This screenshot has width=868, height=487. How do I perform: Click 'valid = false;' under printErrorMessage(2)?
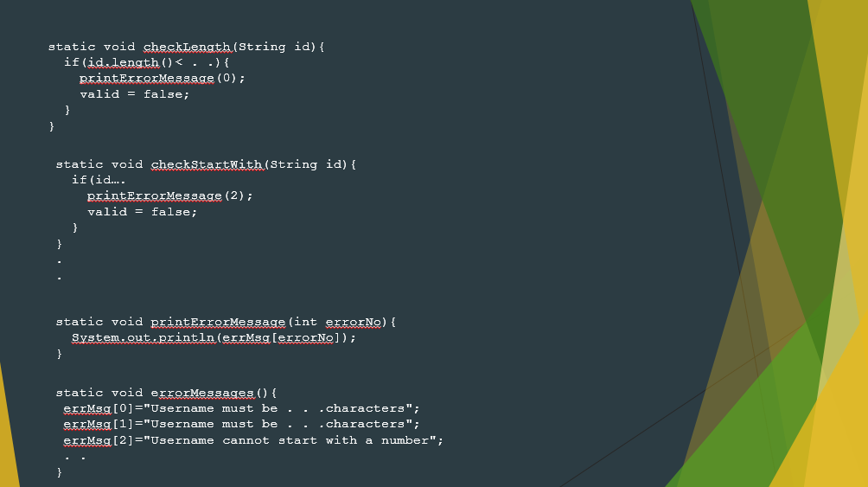point(143,212)
